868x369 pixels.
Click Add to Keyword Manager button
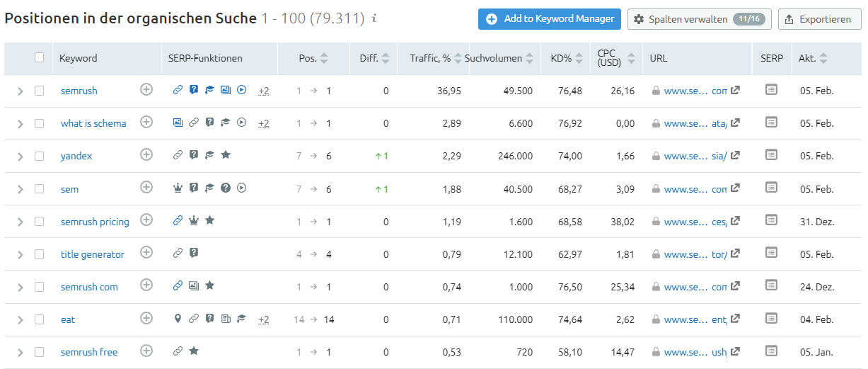pyautogui.click(x=550, y=19)
